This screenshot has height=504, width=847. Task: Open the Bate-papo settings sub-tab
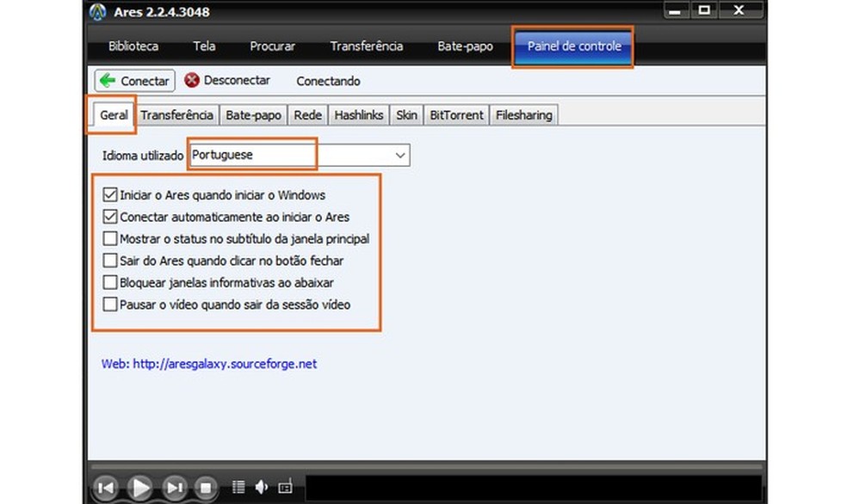(253, 115)
